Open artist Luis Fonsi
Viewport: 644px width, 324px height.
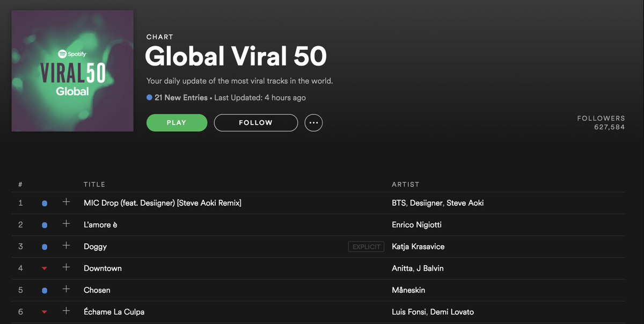click(x=409, y=312)
